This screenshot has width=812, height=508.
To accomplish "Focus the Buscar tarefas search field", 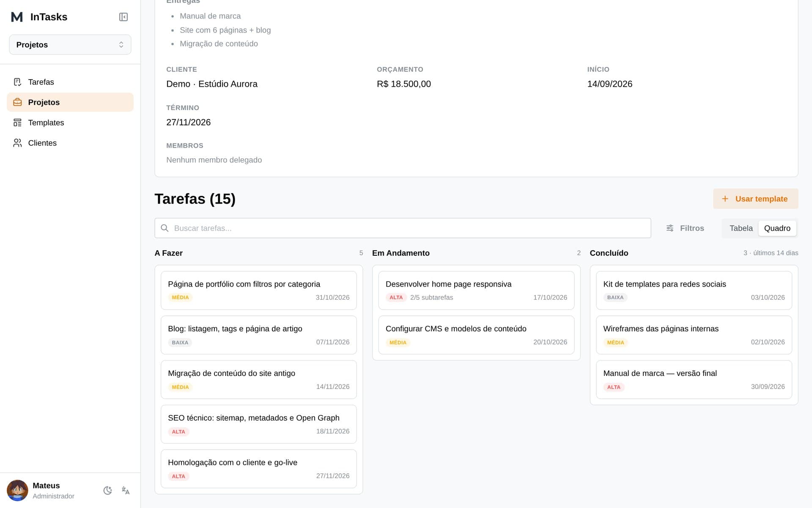I will (403, 228).
